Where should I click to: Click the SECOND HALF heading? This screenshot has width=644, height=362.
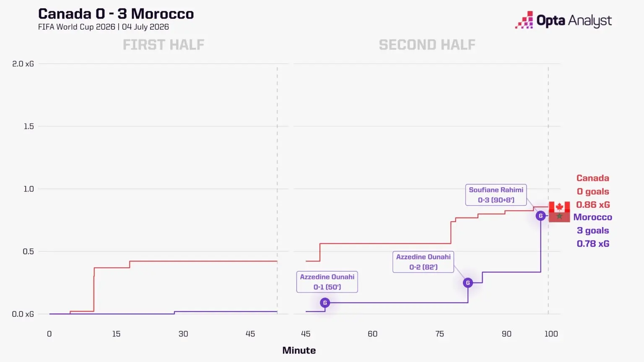(427, 44)
